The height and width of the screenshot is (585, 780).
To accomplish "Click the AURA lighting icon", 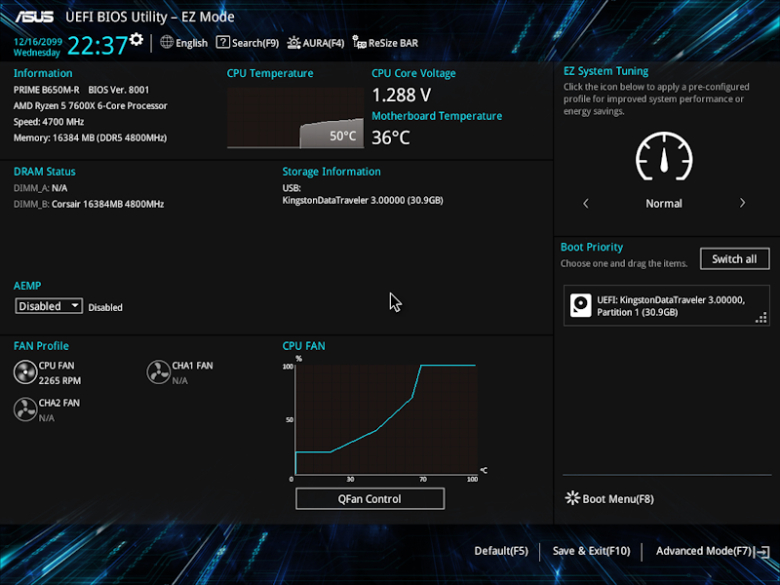I will point(294,43).
